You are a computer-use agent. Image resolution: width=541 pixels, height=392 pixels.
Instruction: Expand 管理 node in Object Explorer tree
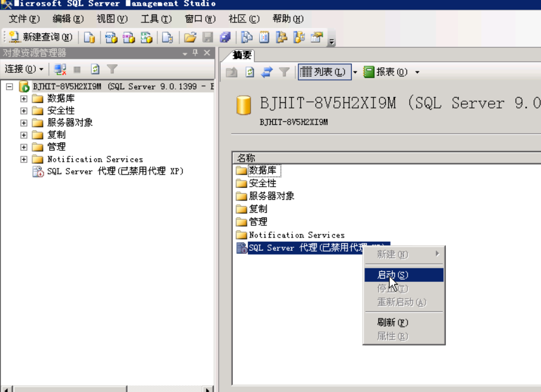pyautogui.click(x=24, y=147)
